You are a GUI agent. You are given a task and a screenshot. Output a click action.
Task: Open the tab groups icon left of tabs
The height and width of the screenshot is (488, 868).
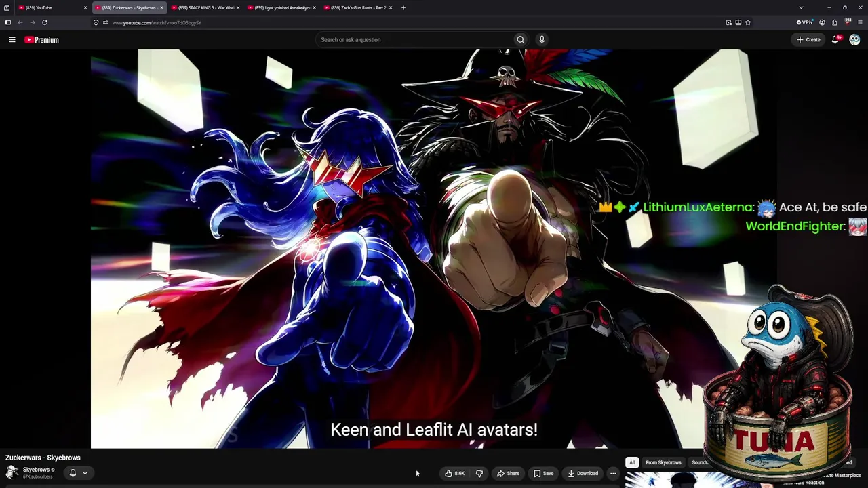[x=7, y=8]
